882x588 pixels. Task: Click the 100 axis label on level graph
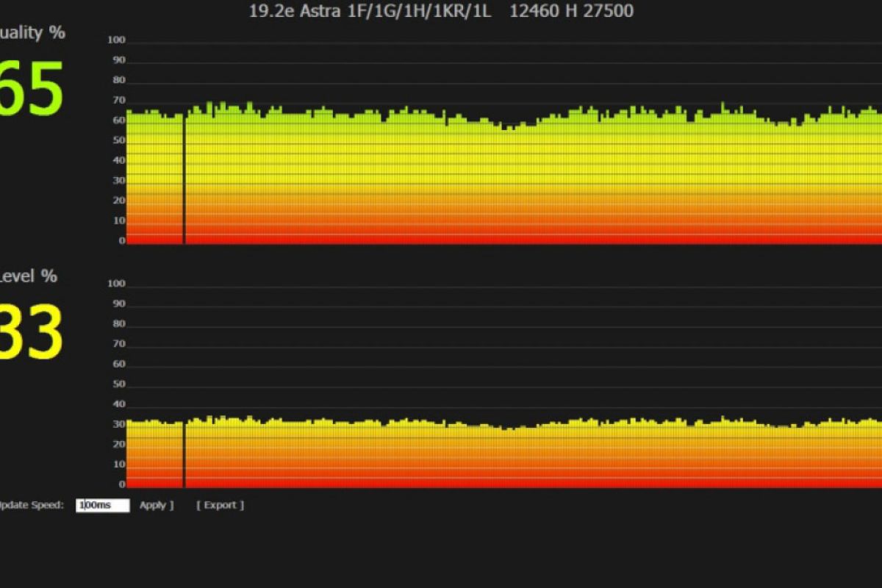point(116,284)
